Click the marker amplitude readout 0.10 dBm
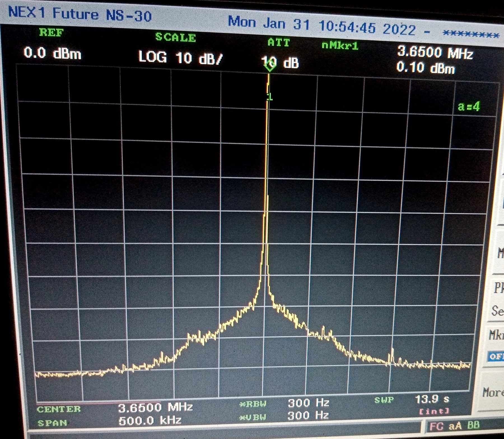Viewport: 504px width, 439px height. tap(425, 68)
